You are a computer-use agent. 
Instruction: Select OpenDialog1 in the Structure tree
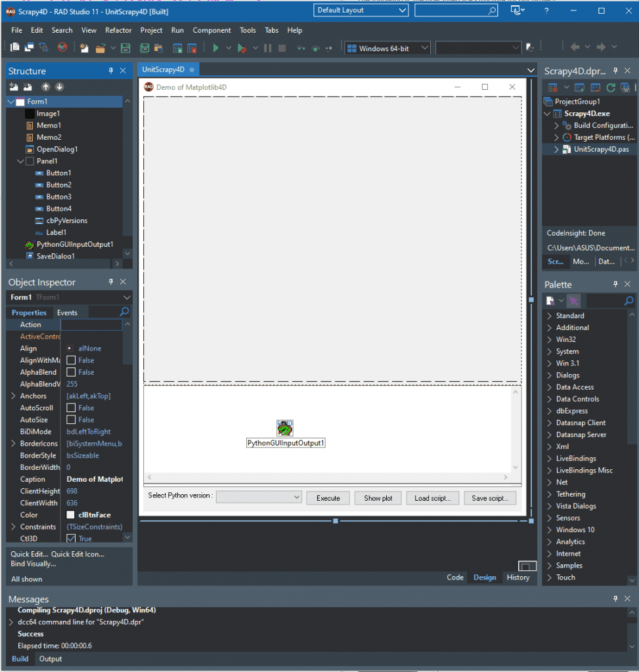tap(56, 149)
